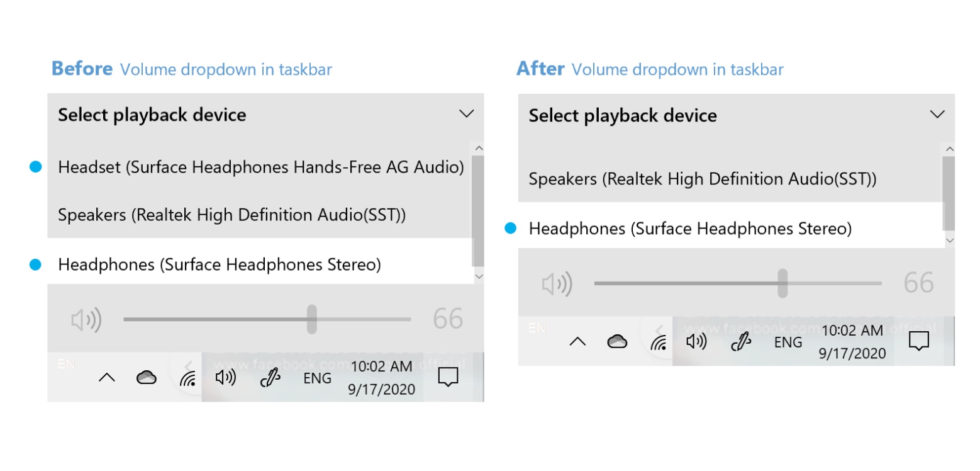
Task: Choose Speakers Realtek device in Before list
Action: (x=231, y=215)
